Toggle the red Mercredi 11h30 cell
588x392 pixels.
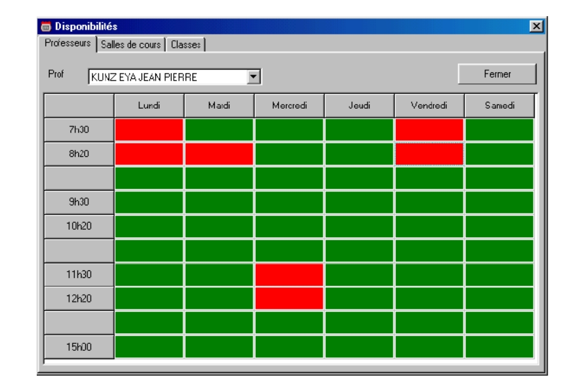coord(289,274)
